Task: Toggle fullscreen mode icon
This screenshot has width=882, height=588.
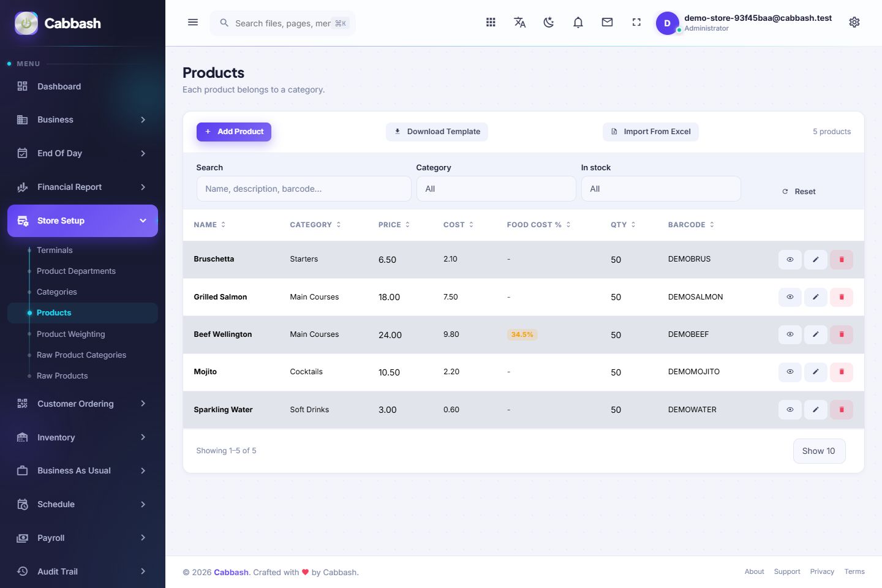Action: pos(636,23)
